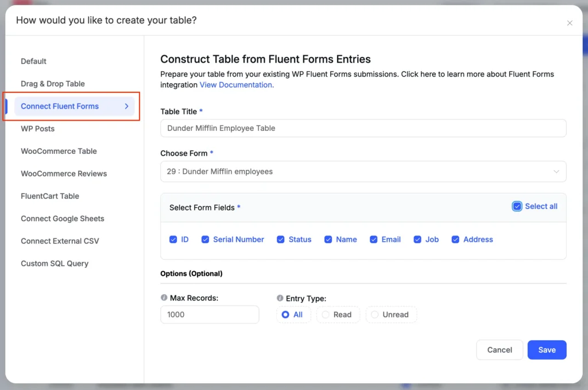The image size is (588, 390).
Task: Edit the Table Title input field
Action: tap(363, 128)
